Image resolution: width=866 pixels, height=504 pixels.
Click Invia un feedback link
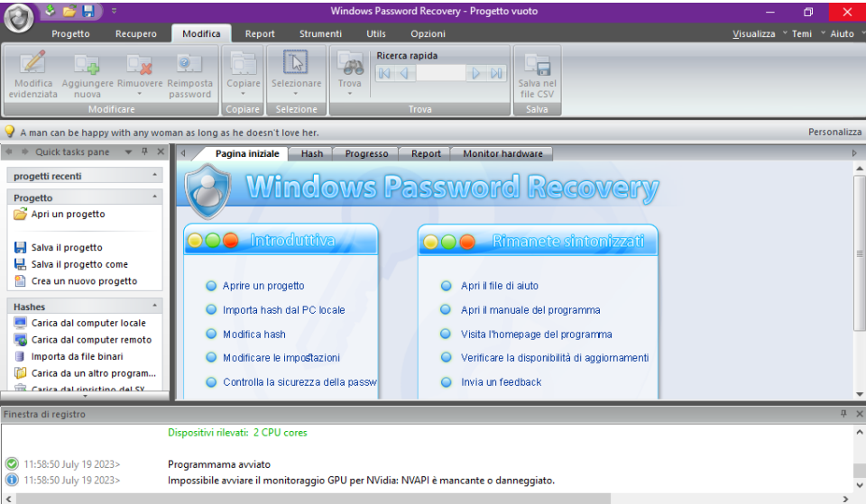tap(501, 382)
